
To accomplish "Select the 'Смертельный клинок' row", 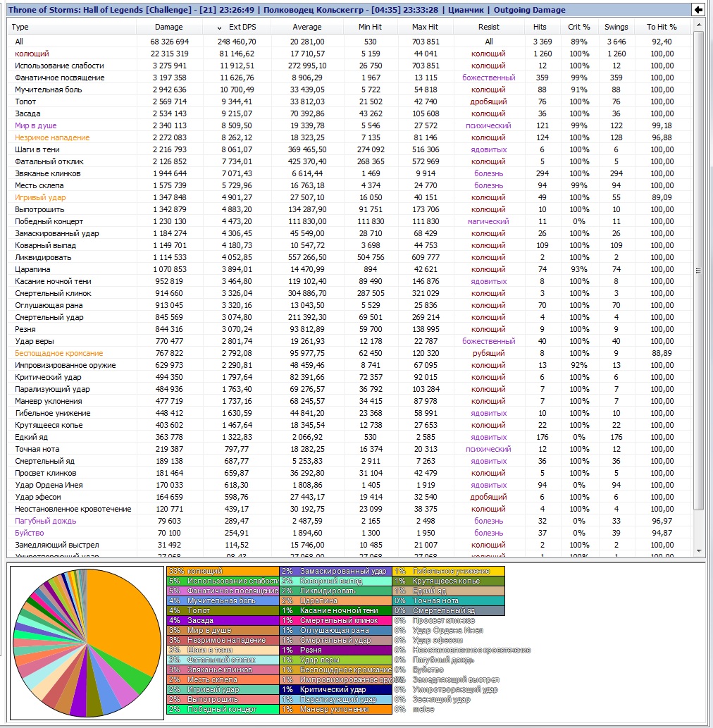I will [350, 293].
